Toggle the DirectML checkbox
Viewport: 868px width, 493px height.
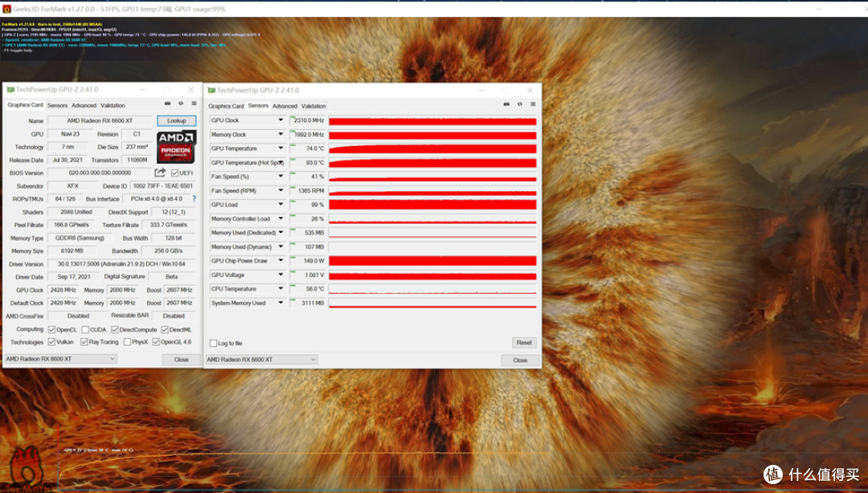(165, 329)
